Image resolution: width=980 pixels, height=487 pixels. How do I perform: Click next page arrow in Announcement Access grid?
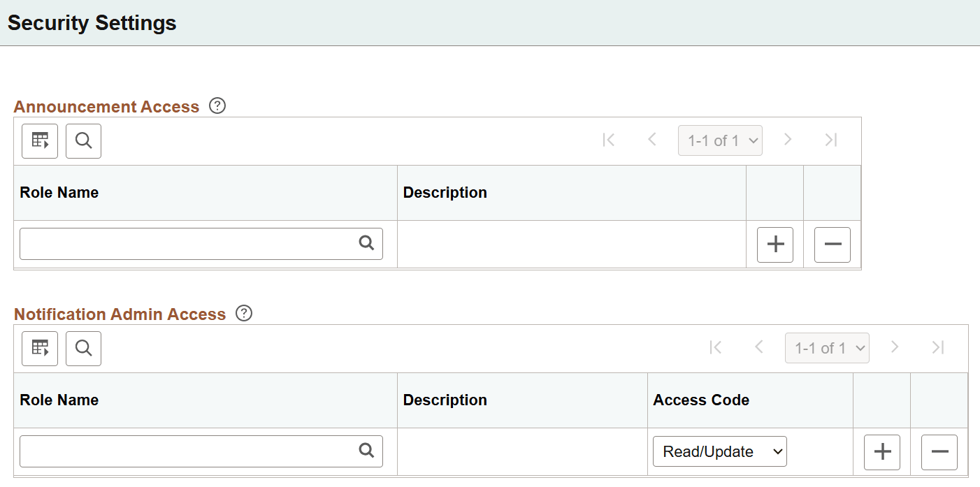click(x=788, y=140)
